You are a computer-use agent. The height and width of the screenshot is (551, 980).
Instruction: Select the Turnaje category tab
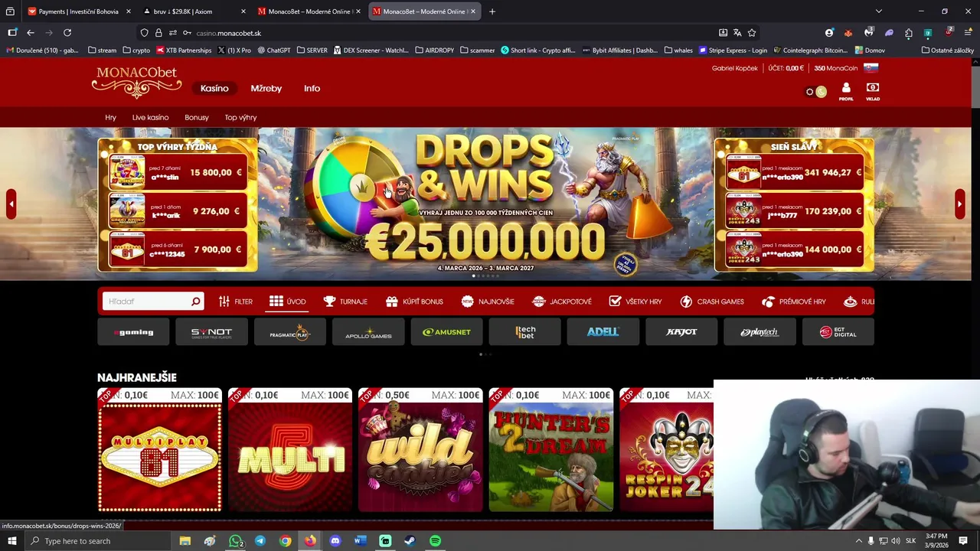point(345,302)
